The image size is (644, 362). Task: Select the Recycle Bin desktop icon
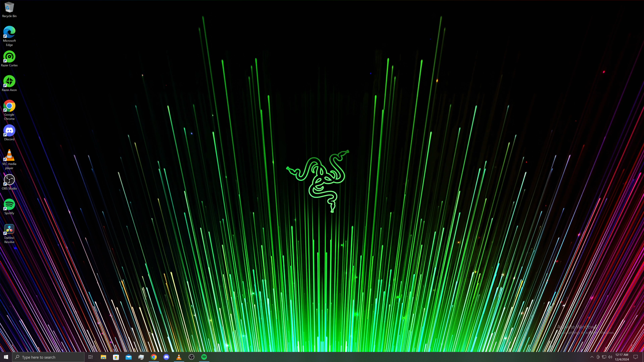coord(9,10)
